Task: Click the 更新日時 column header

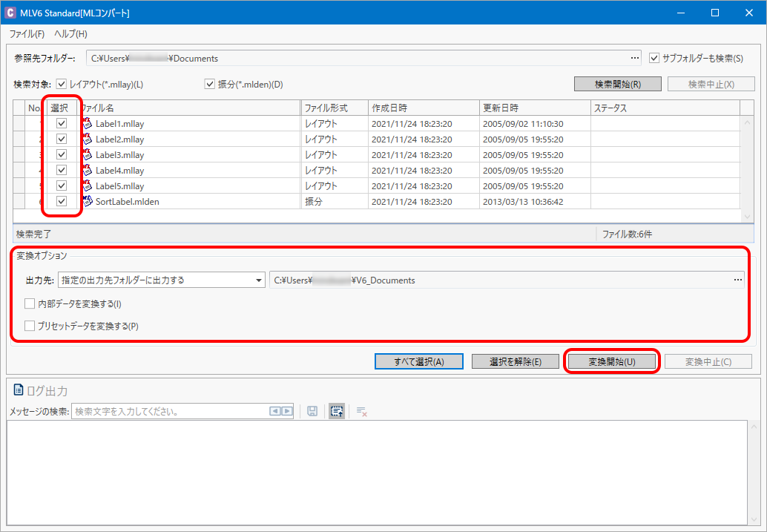Action: pos(535,108)
